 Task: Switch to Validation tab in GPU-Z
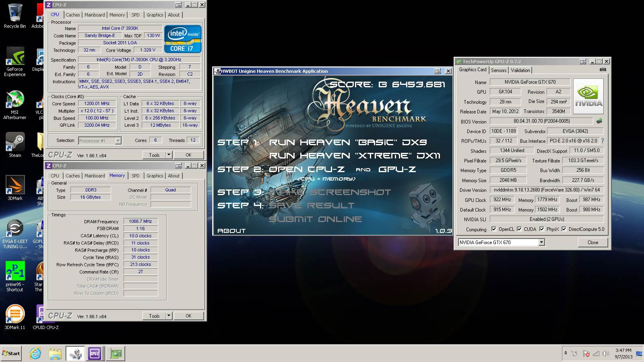(520, 70)
